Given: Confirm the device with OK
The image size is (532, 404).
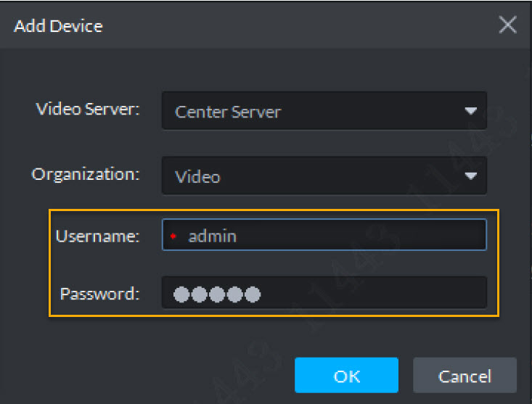Looking at the screenshot, I should coord(346,376).
